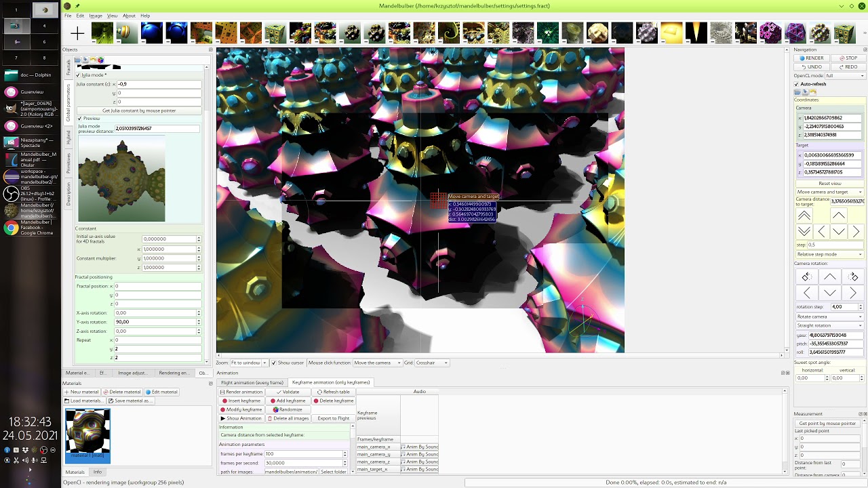Open the Help menu

(x=145, y=16)
